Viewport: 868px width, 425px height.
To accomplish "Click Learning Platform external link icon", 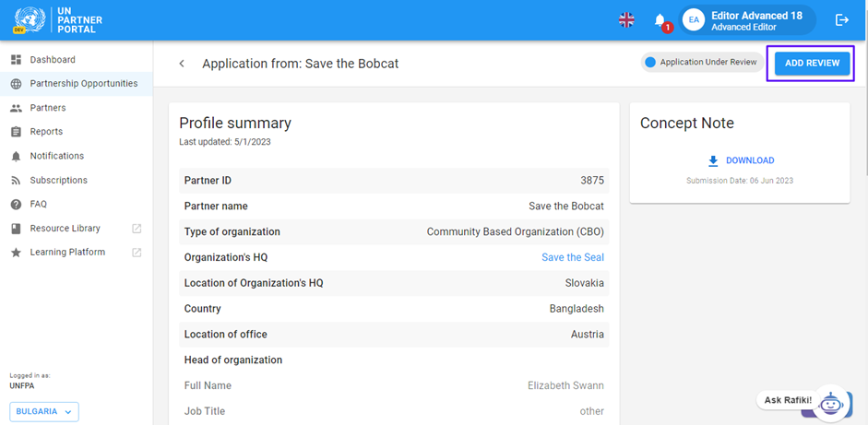I will (x=137, y=253).
